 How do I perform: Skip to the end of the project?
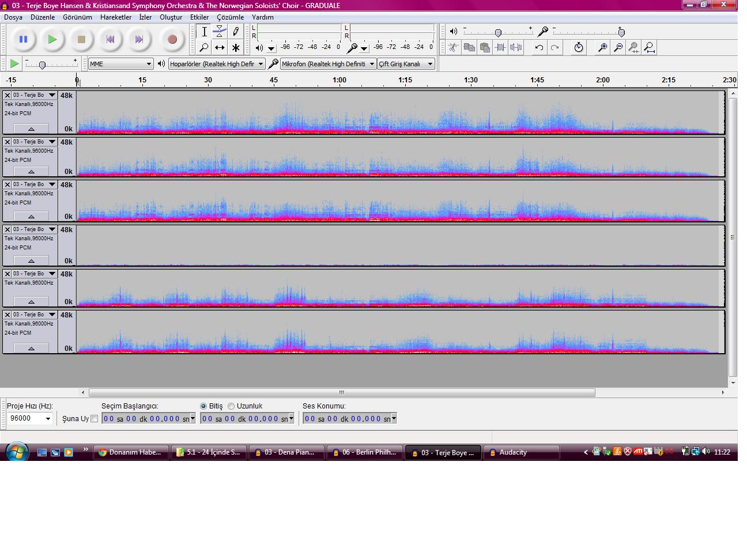pos(139,39)
